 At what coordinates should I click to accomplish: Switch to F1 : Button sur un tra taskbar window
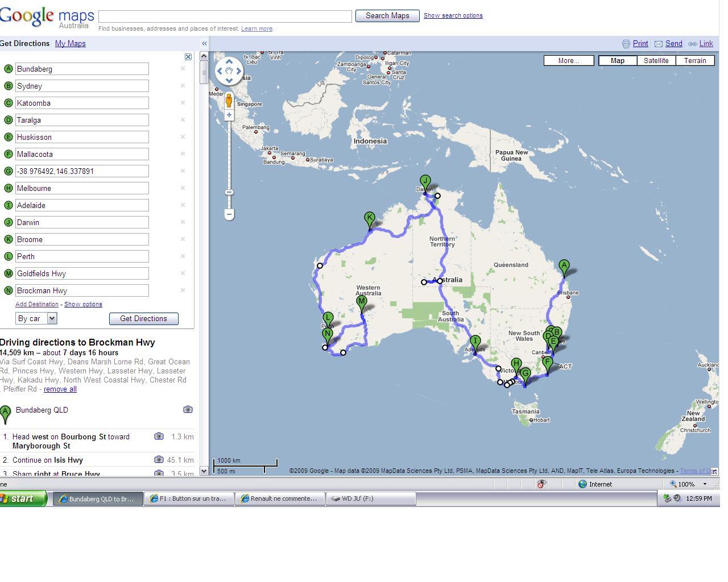tap(189, 498)
